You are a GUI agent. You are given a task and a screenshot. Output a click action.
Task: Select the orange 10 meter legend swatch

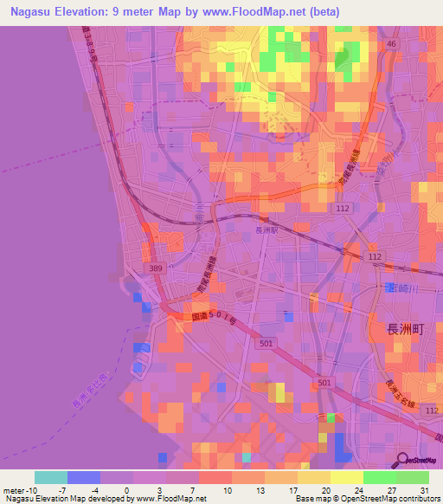248,478
